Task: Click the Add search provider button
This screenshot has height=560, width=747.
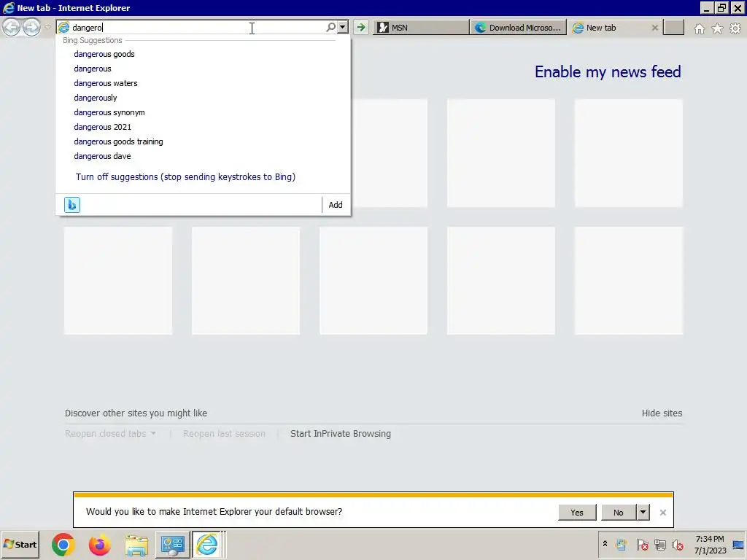Action: click(336, 205)
